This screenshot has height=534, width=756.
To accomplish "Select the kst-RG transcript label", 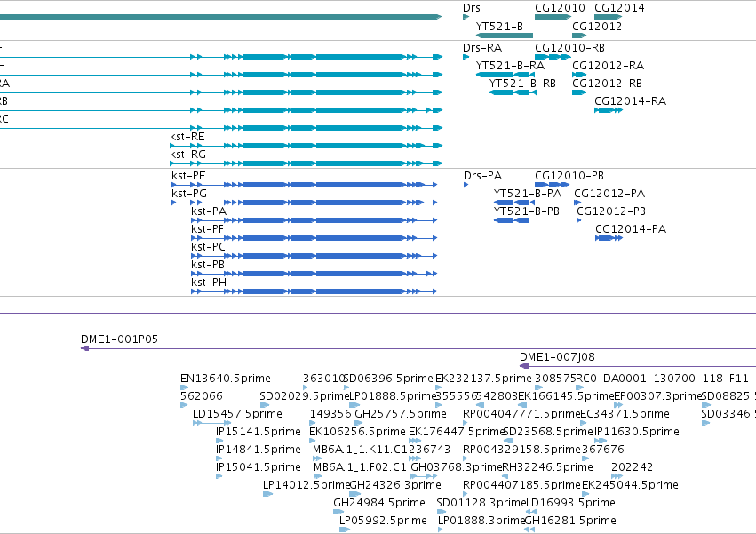I will 187,155.
